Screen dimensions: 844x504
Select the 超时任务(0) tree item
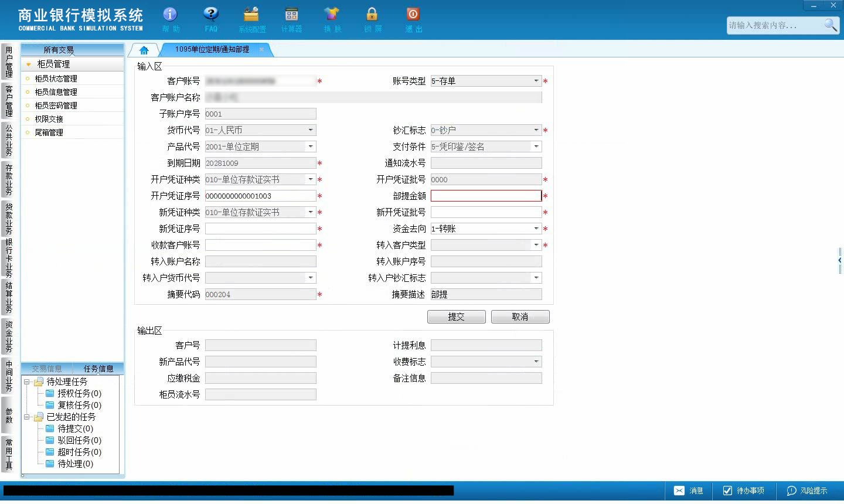[74, 452]
